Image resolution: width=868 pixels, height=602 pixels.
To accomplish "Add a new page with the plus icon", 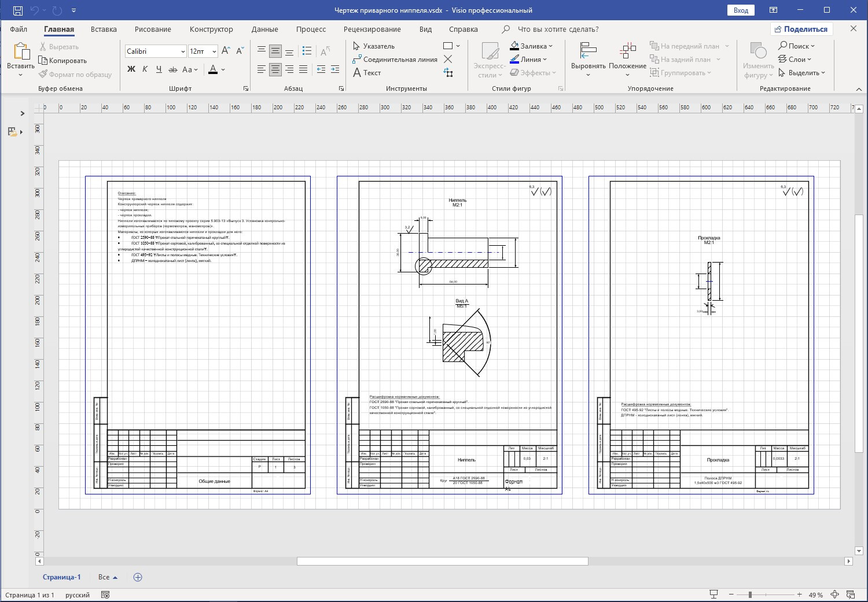I will (138, 577).
